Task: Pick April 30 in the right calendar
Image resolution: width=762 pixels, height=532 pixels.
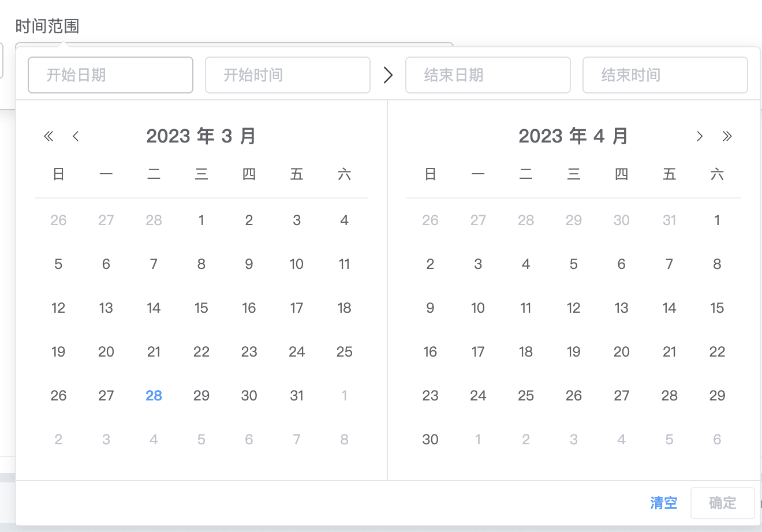Action: (430, 439)
